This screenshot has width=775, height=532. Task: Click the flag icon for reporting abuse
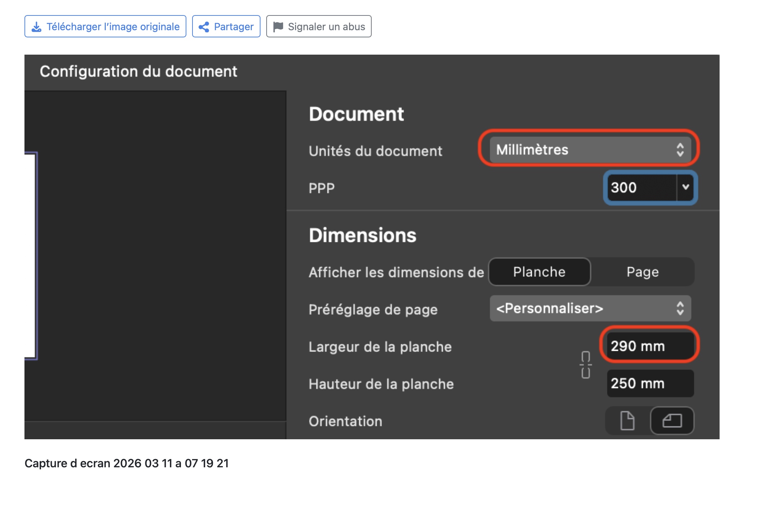[x=278, y=27]
